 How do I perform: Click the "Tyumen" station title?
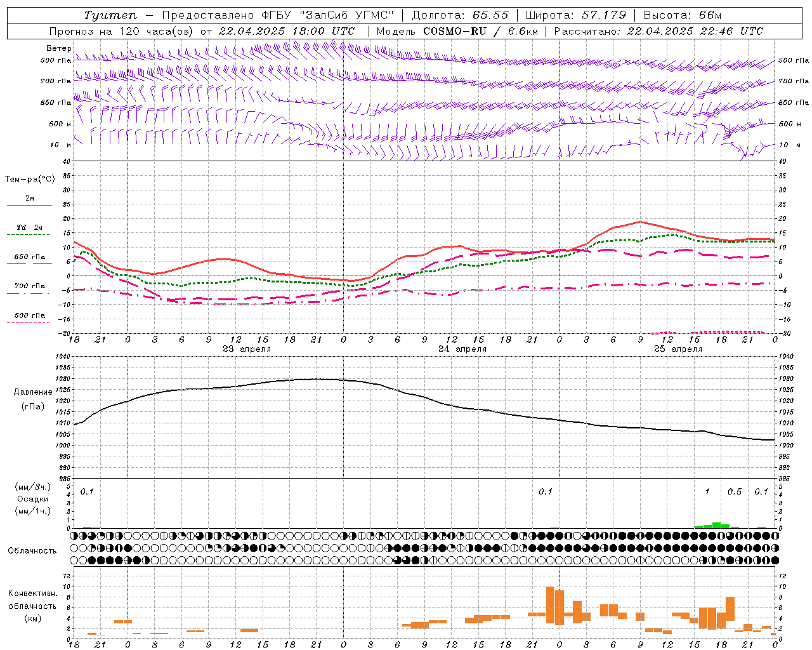pos(110,15)
